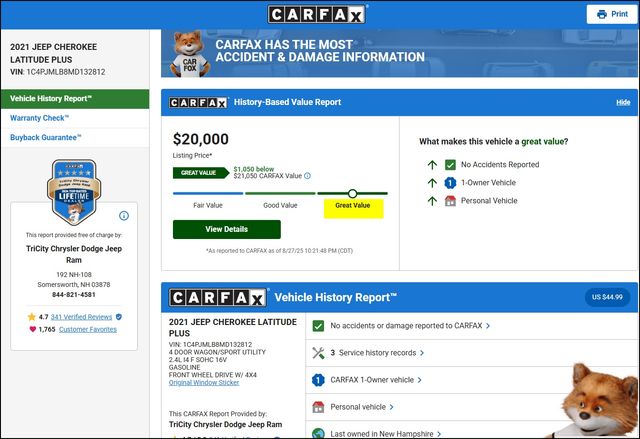
Task: Click the Car Fox mascot in the banner
Action: [x=189, y=53]
